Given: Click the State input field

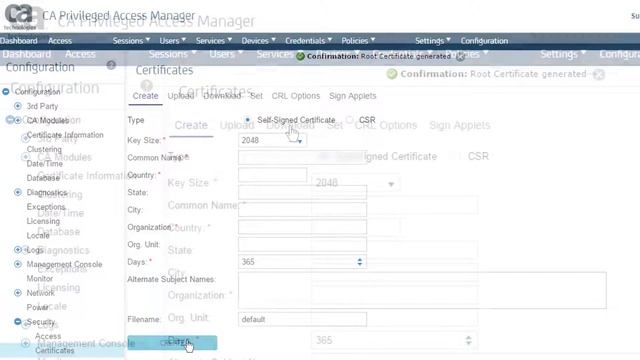Looking at the screenshot, I should (x=302, y=192).
